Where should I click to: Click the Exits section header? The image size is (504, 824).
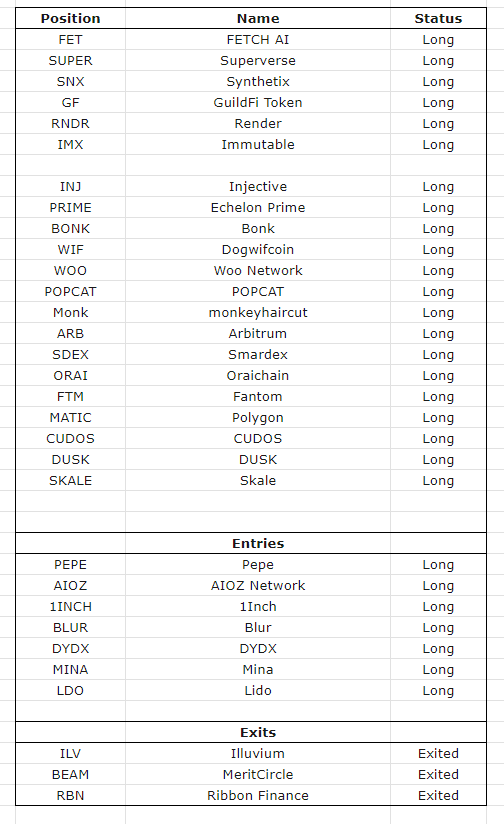[x=258, y=733]
